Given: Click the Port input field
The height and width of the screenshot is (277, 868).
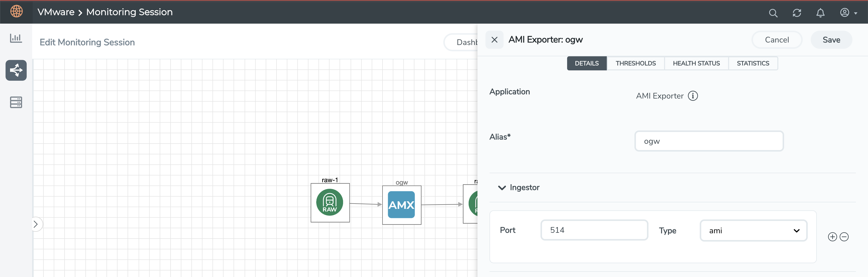Looking at the screenshot, I should (x=594, y=230).
